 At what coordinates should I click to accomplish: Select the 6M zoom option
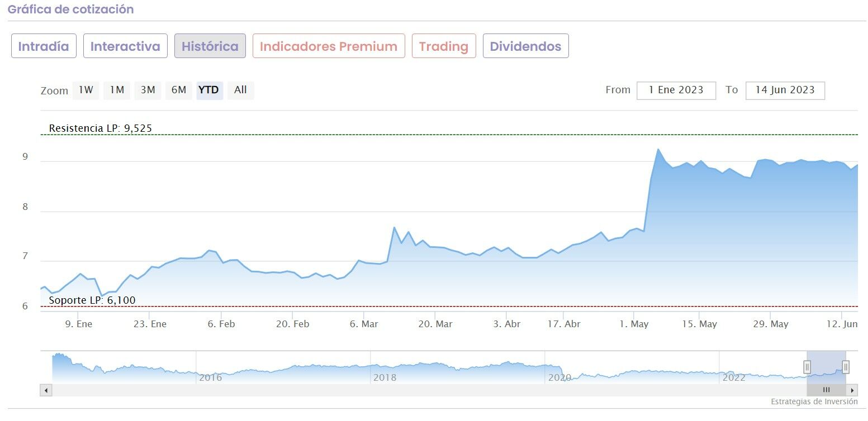pos(179,90)
